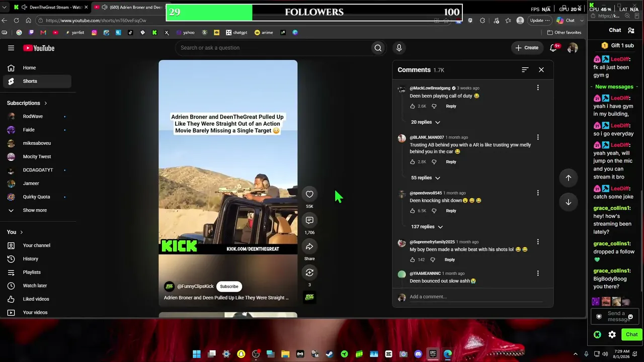
Task: Like the speedvevo8545 comment
Action: [x=413, y=211]
